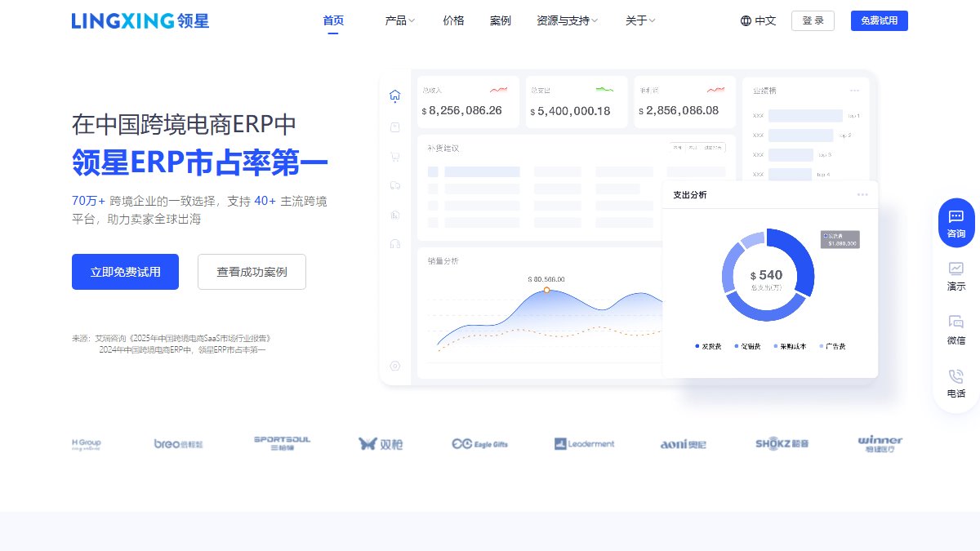Click the H Group brand logo
The width and height of the screenshot is (980, 551).
(x=87, y=444)
